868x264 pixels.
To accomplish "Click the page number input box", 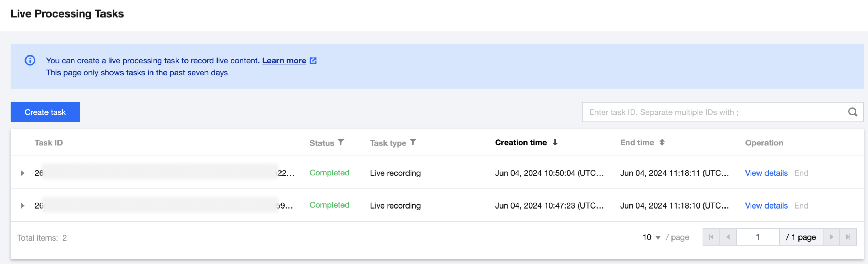I will tap(758, 237).
